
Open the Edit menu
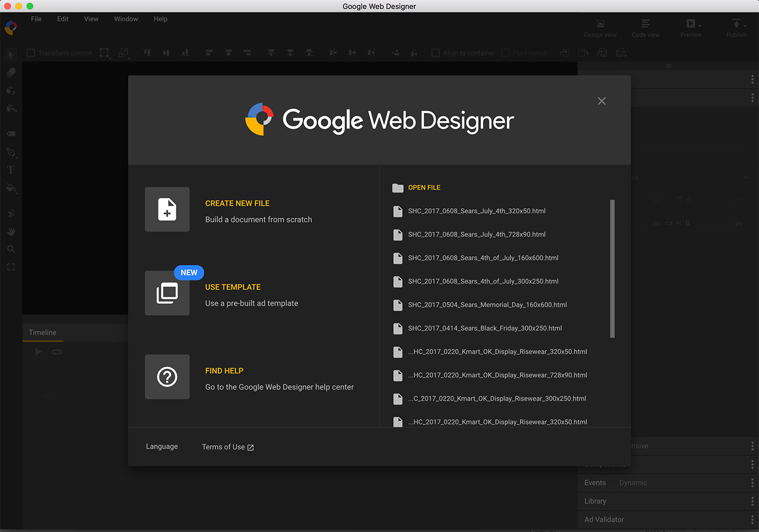[x=63, y=19]
